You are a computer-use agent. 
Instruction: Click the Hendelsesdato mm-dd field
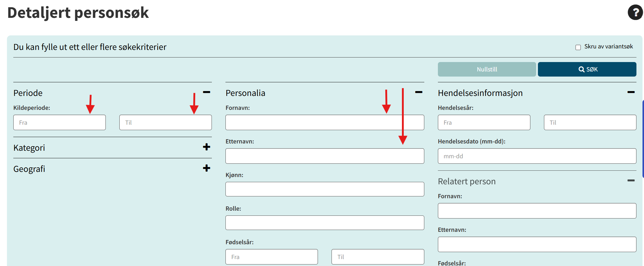coord(537,156)
